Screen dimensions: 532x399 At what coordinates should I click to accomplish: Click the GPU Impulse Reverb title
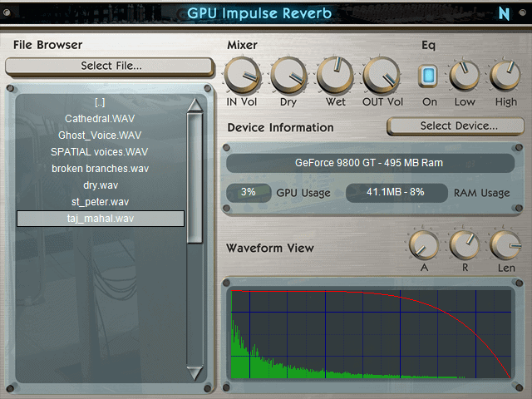click(259, 13)
